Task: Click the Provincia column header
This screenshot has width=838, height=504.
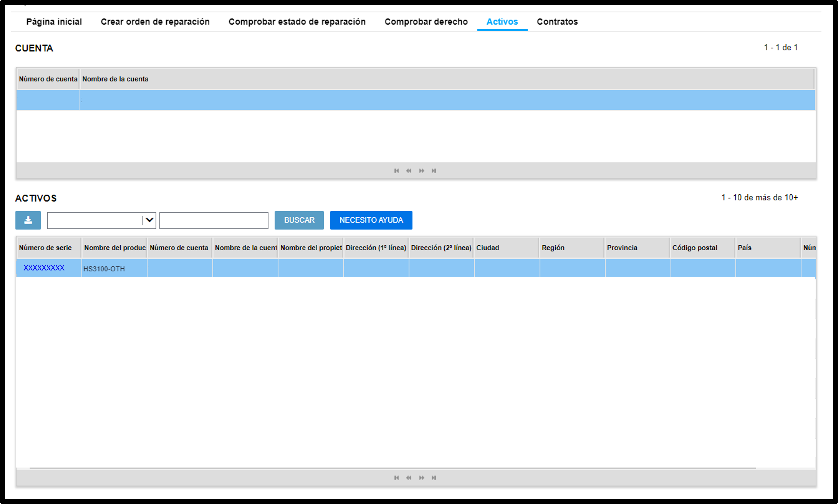Action: [x=637, y=248]
